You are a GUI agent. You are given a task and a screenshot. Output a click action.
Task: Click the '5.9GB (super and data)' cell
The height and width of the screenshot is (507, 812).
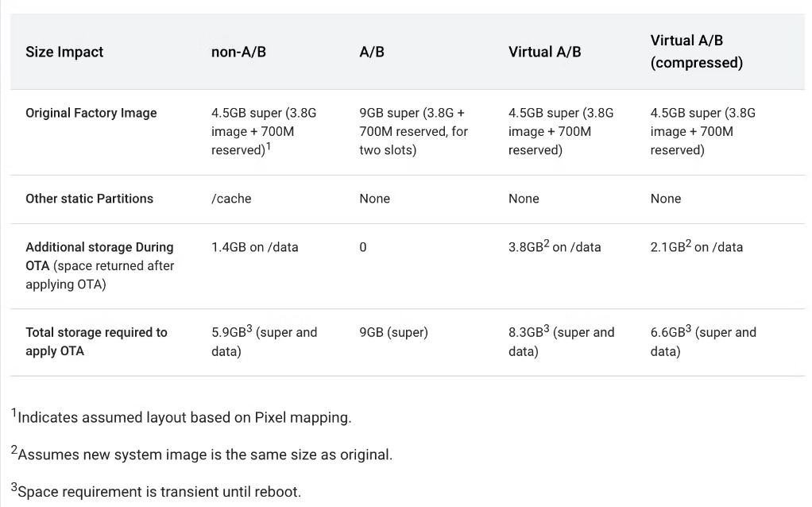point(264,342)
